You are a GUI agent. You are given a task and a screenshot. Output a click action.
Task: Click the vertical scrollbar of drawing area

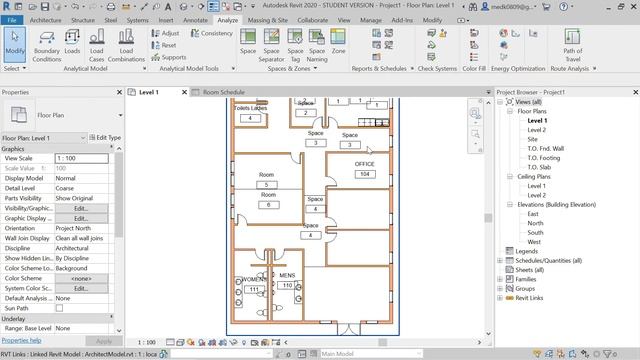488,218
